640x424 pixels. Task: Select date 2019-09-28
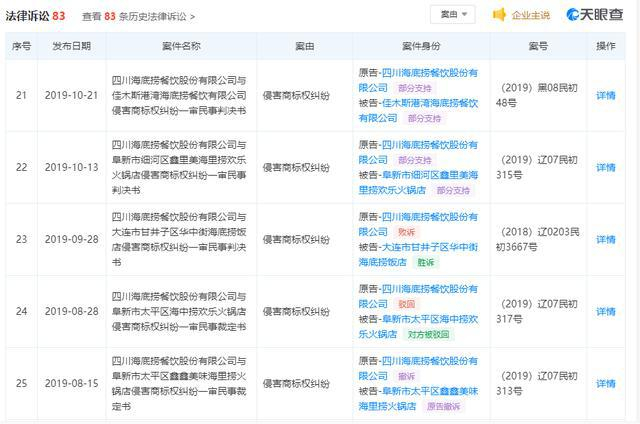(x=71, y=240)
